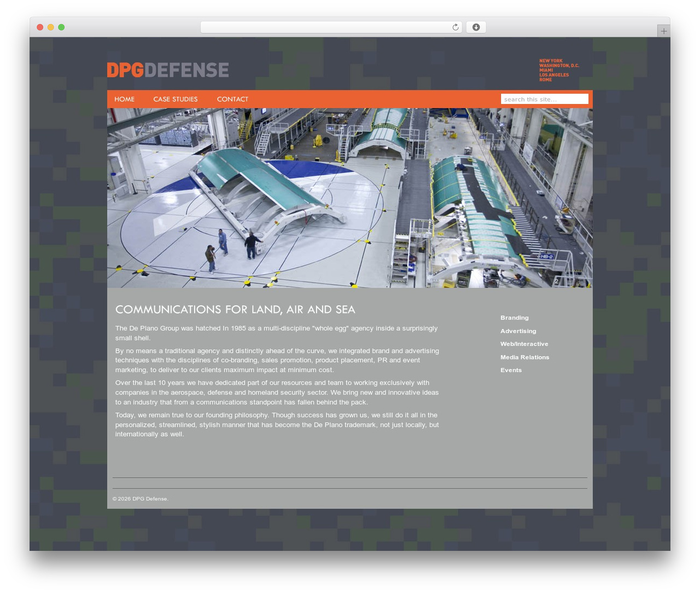Open the Case Studies menu item
700x593 pixels.
point(176,99)
